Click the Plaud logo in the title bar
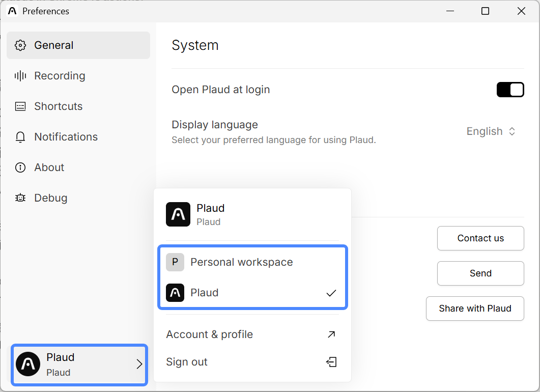This screenshot has width=540, height=392. tap(12, 11)
